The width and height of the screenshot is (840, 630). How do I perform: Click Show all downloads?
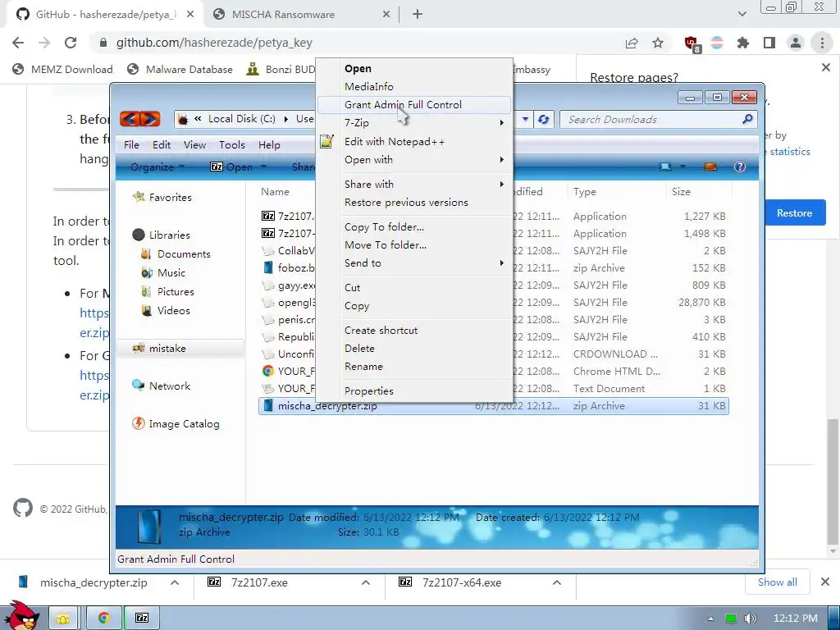click(x=778, y=582)
